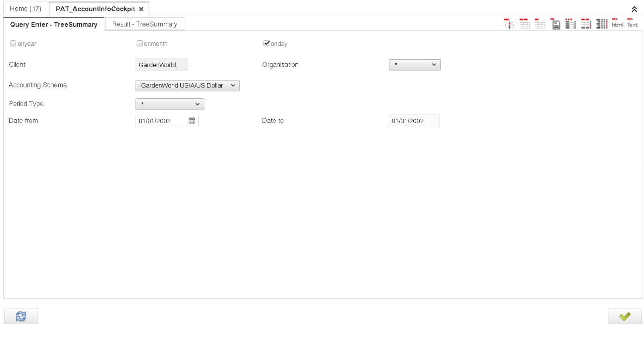Tick the onmonth checkbox
644x342 pixels.
140,44
